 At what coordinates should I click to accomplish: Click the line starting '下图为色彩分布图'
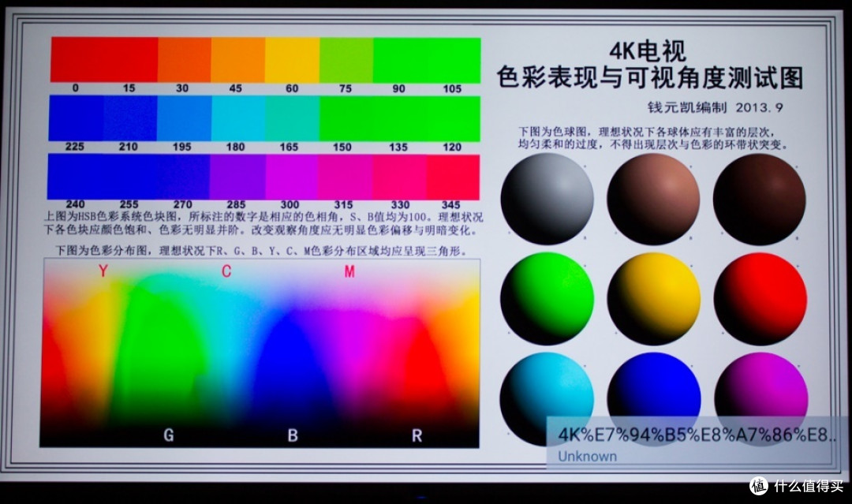coord(261,251)
